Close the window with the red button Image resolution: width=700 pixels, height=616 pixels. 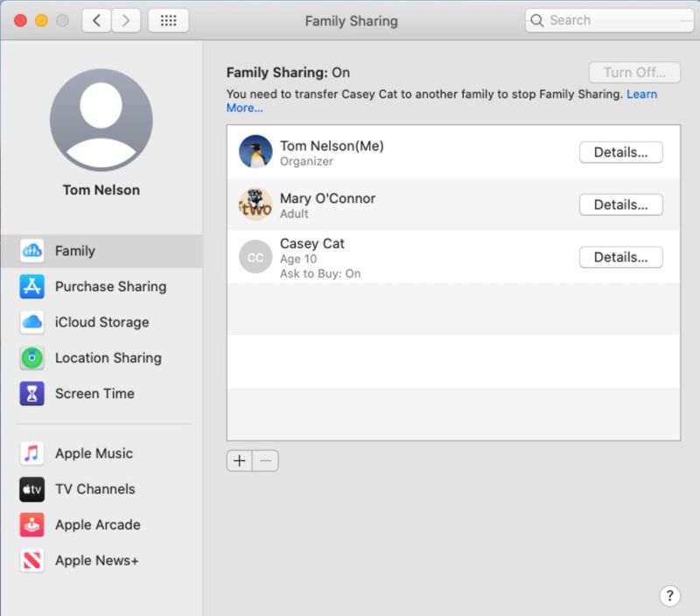tap(20, 20)
